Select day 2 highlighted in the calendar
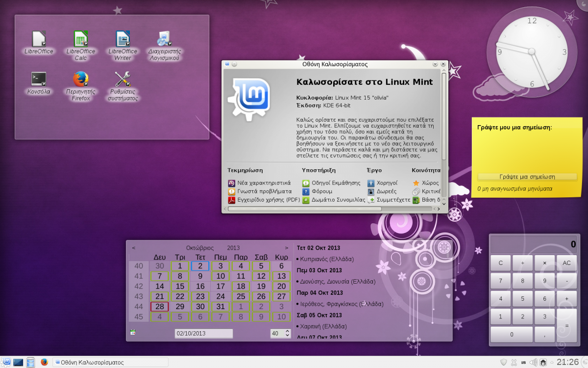 (x=200, y=265)
